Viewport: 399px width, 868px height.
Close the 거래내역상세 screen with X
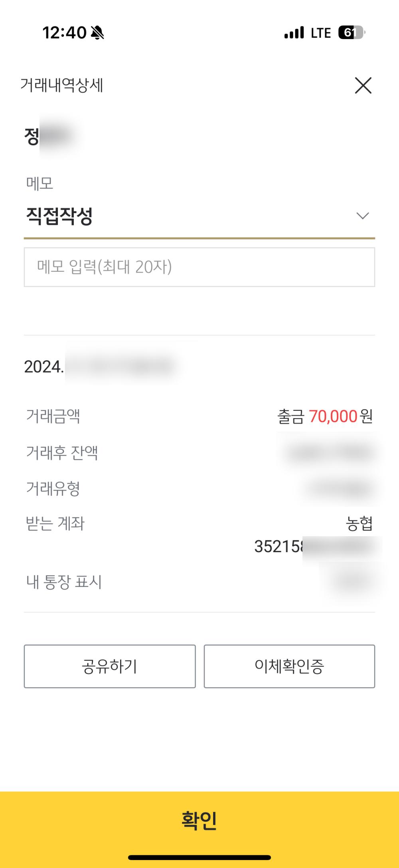[x=363, y=85]
